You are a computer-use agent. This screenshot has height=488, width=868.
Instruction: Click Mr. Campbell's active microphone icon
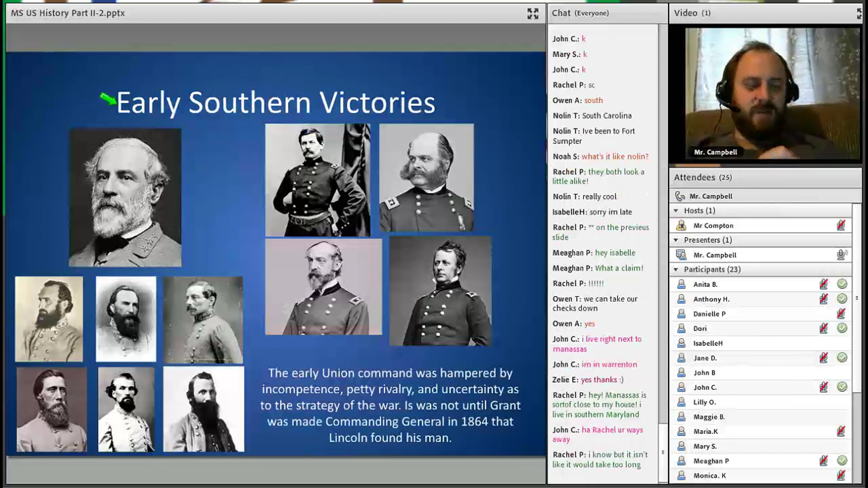click(841, 255)
